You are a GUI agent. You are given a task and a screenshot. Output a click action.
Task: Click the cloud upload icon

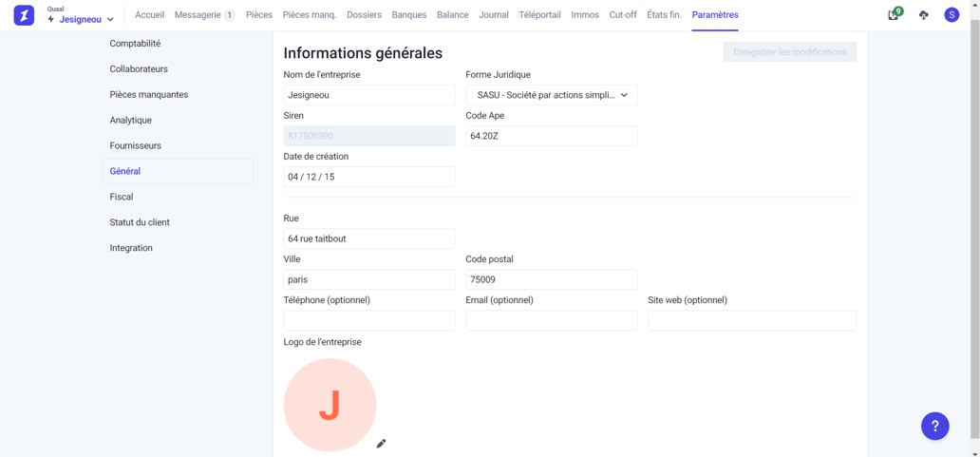tap(923, 15)
